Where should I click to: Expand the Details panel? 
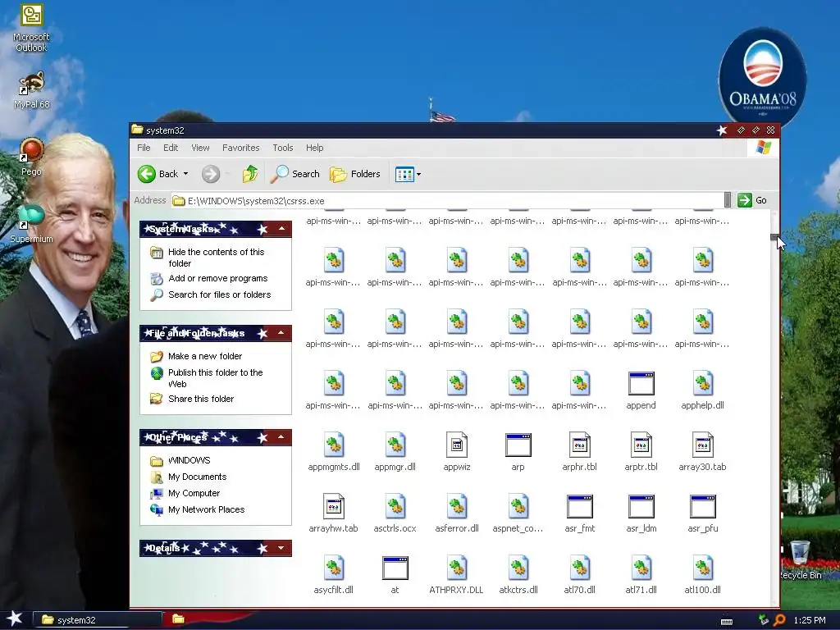(281, 547)
